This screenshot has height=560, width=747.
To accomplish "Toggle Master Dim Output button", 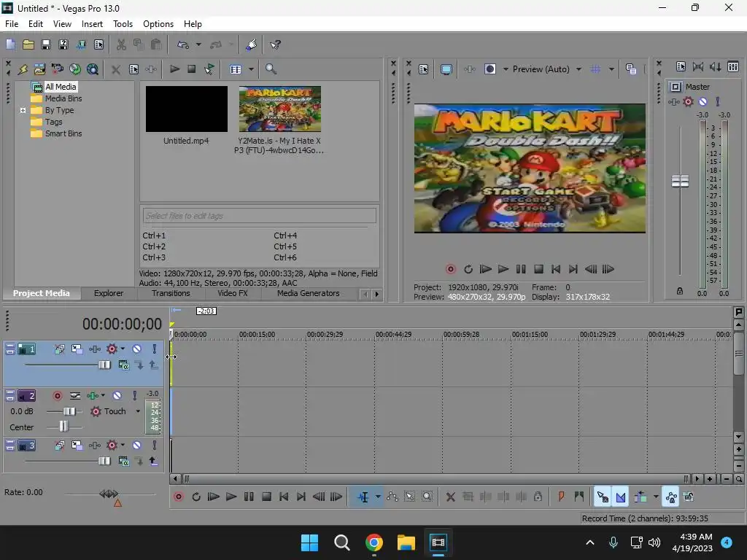I will pyautogui.click(x=716, y=67).
